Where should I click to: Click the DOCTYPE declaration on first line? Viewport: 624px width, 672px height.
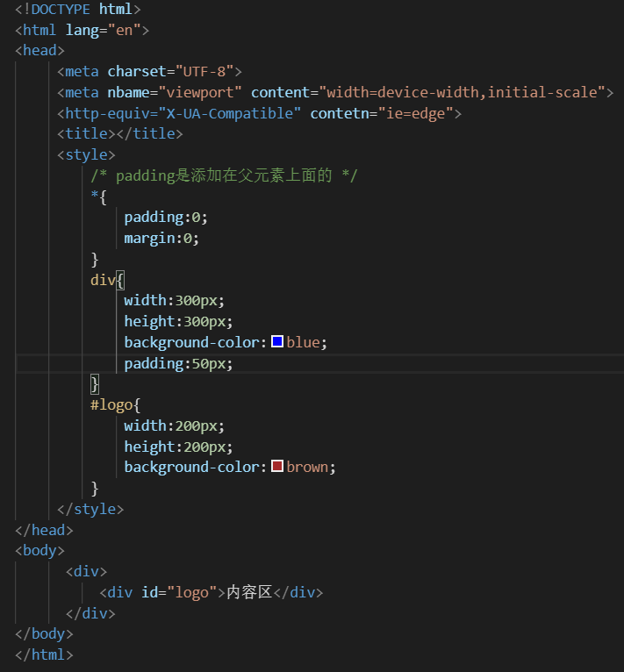[77, 9]
